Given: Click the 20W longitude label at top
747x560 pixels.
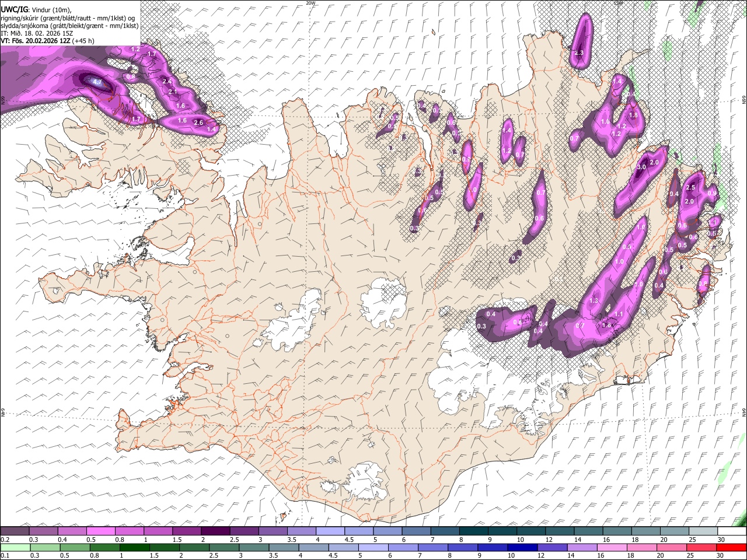Looking at the screenshot, I should [x=310, y=3].
